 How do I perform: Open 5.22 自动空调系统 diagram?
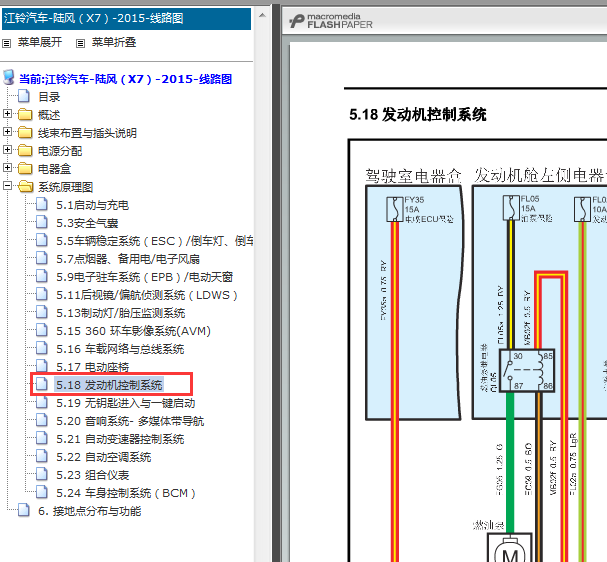[104, 457]
